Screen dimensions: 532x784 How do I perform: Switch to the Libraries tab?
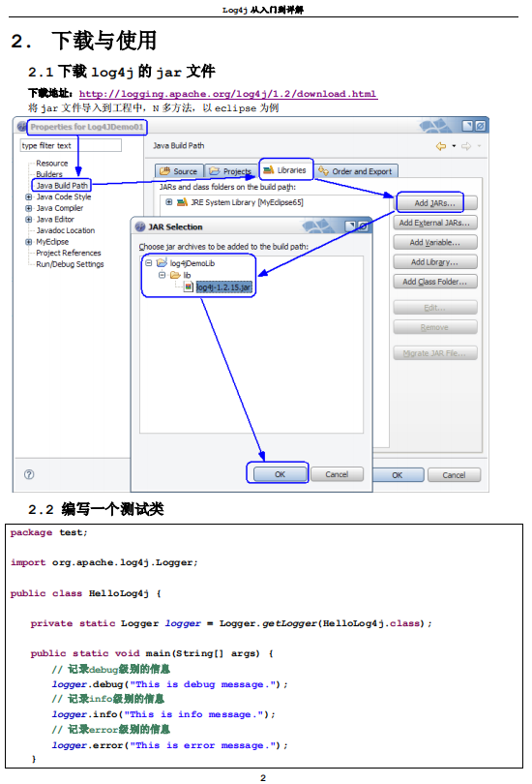tap(285, 170)
